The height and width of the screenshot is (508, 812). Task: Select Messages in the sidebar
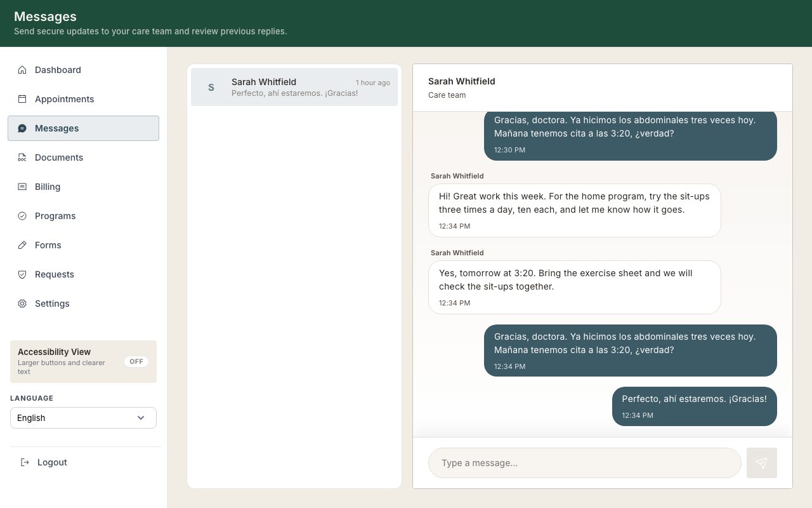pyautogui.click(x=83, y=128)
